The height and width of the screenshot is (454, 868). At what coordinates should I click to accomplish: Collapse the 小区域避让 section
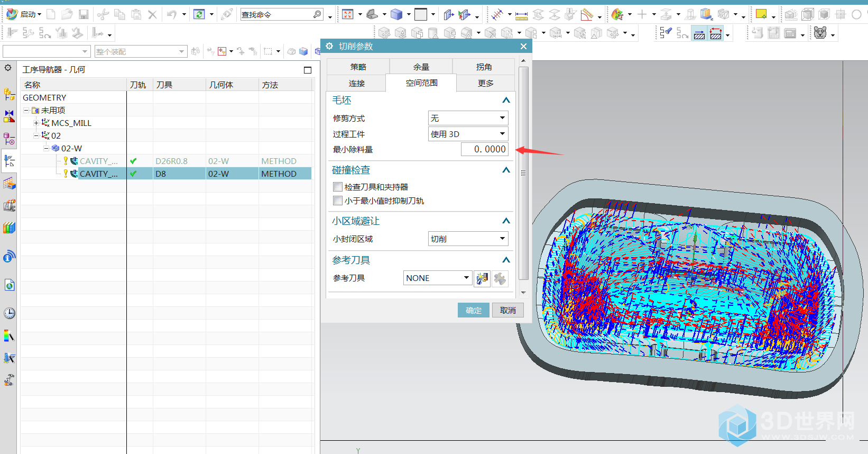(506, 221)
